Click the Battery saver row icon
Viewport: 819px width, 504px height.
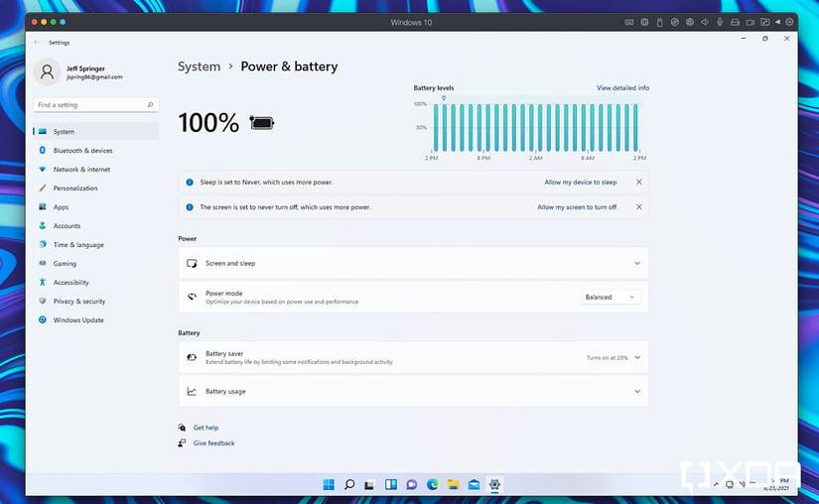coord(192,357)
